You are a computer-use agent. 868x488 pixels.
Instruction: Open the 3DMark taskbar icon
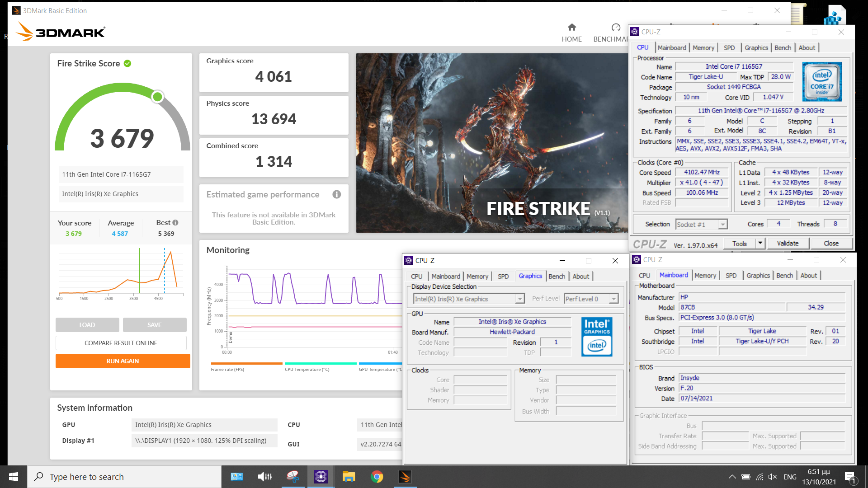(x=405, y=477)
